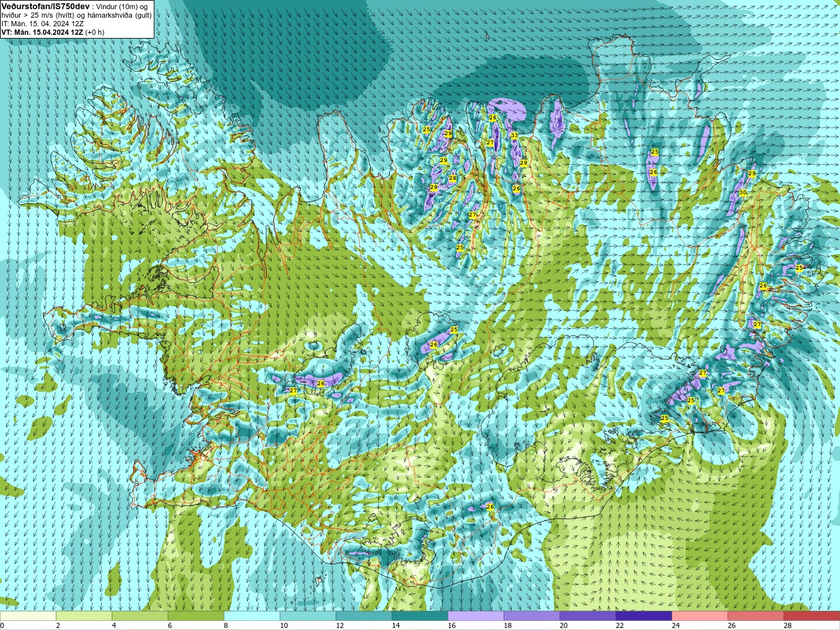Viewport: 840px width, 630px height.
Task: Click the legend scale tick label 6
Action: coord(170,625)
